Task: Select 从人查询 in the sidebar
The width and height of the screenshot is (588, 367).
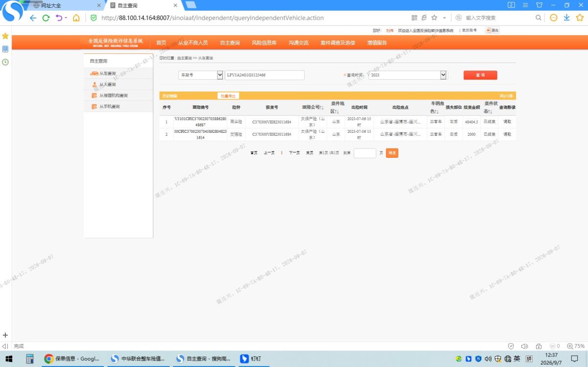Action: (x=107, y=84)
